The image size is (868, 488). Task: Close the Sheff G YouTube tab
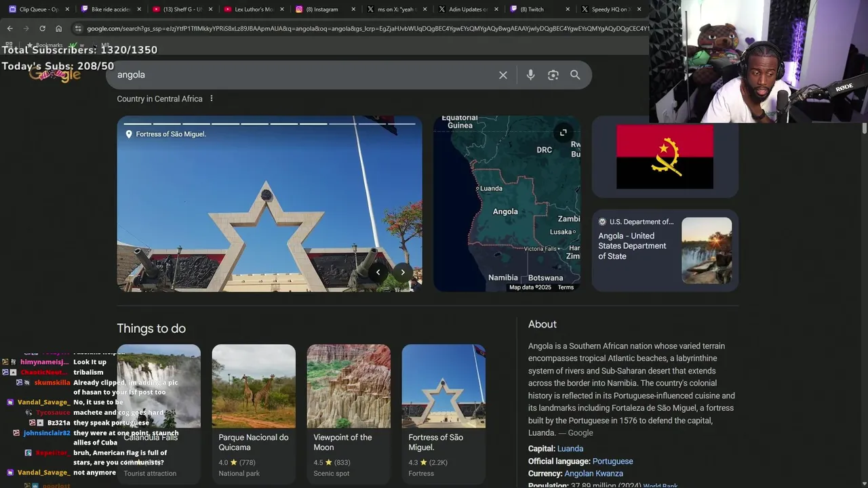coord(210,9)
